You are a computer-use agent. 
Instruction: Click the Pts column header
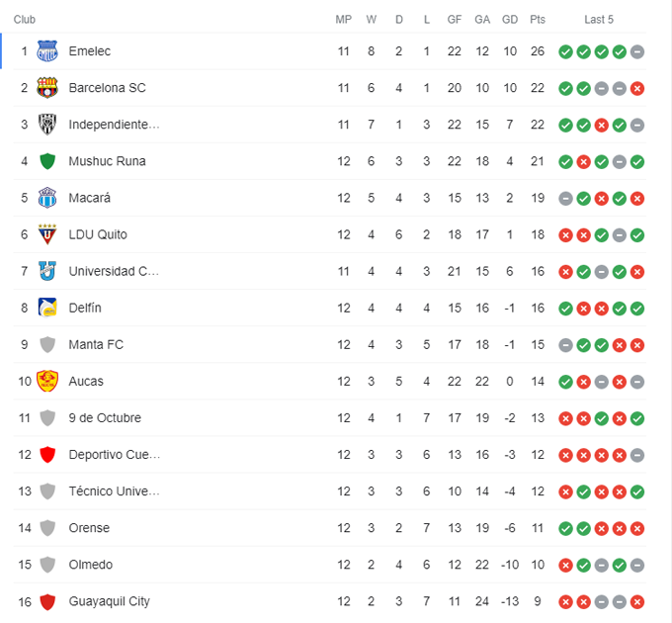(538, 19)
